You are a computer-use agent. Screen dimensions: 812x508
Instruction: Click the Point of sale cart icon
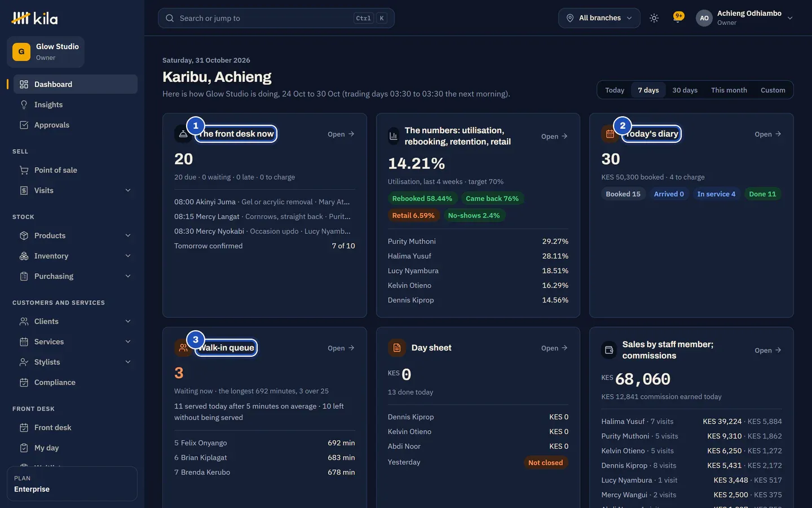24,170
